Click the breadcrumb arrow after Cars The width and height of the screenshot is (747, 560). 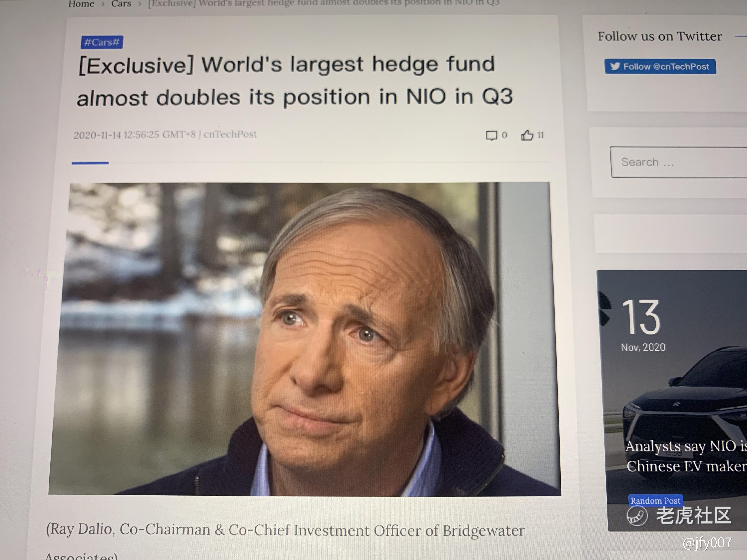(x=140, y=4)
